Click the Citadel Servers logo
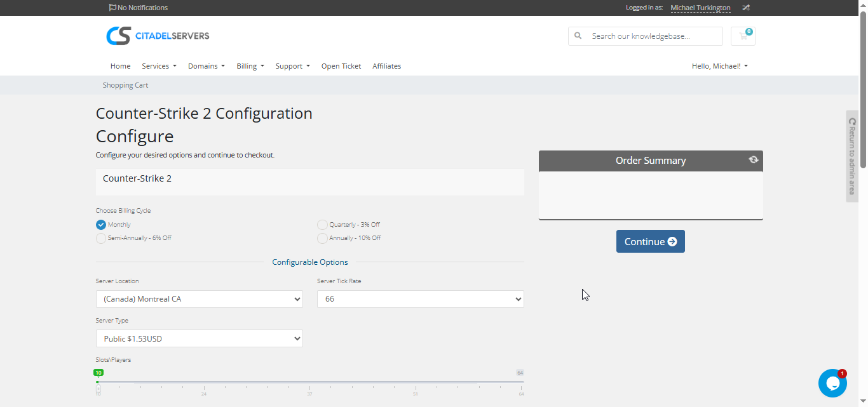 pyautogui.click(x=158, y=36)
